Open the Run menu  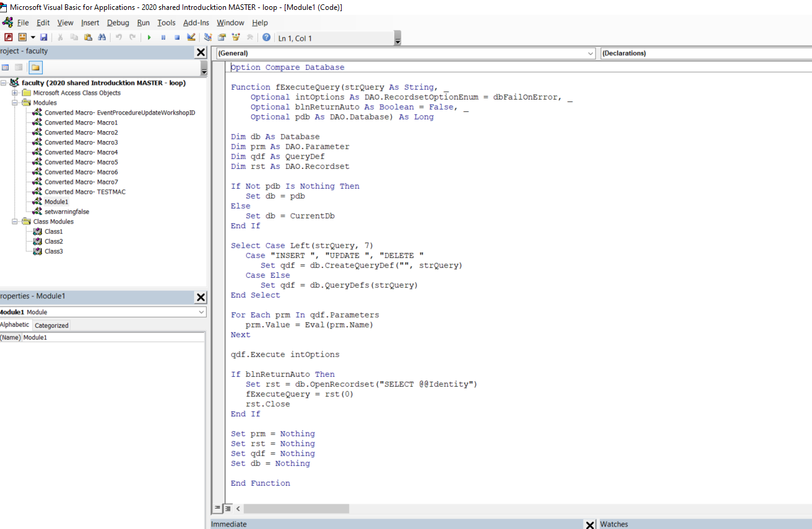pos(144,23)
